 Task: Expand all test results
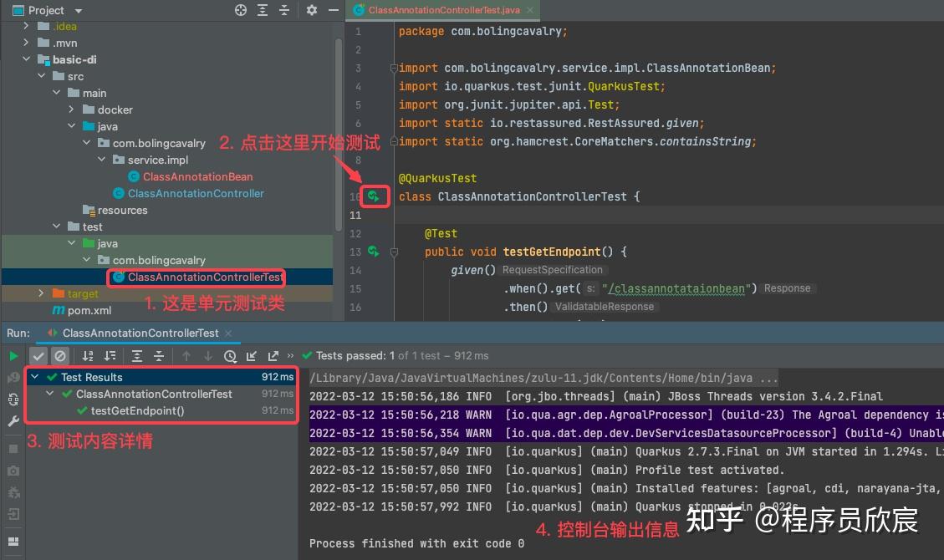point(136,356)
